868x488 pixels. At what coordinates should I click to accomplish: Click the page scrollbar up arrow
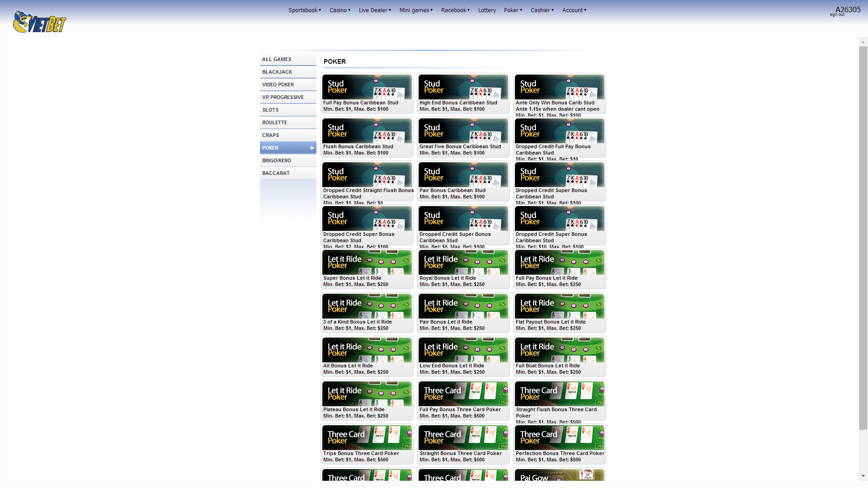863,42
